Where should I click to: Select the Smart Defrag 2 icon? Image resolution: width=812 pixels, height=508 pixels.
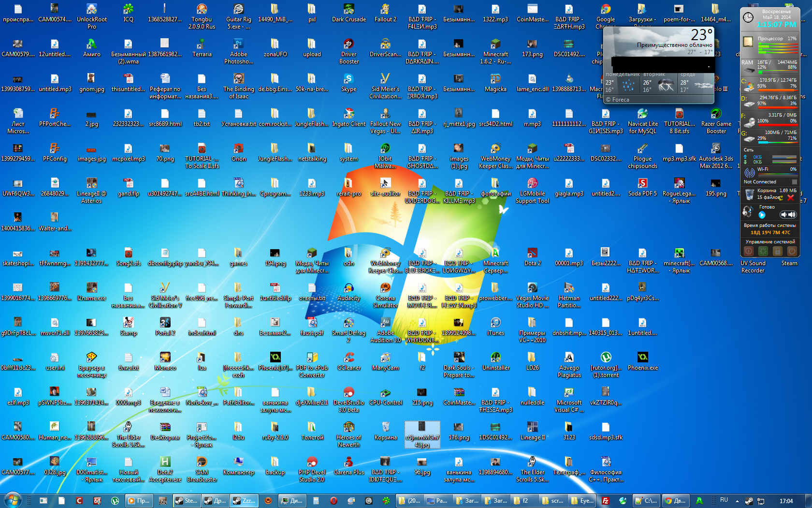(348, 329)
